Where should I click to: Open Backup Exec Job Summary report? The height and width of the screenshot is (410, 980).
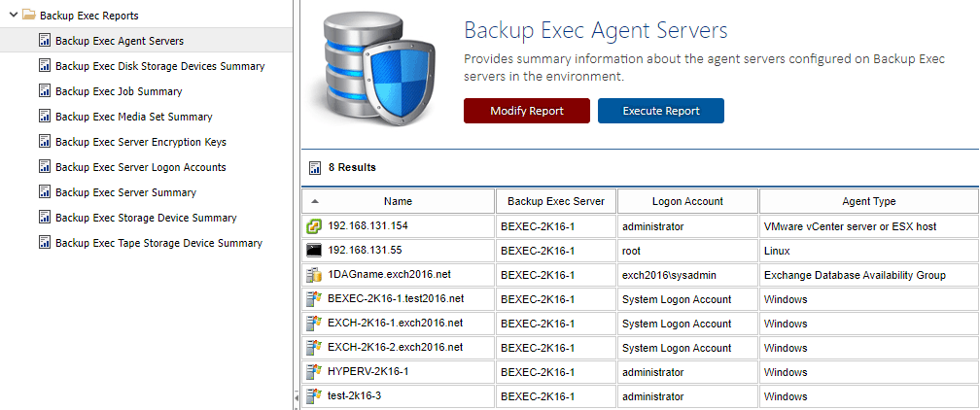click(119, 91)
